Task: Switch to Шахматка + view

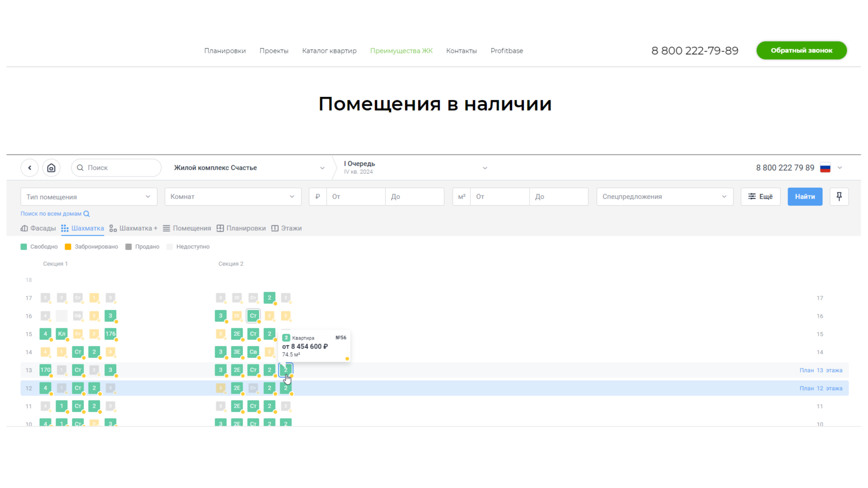Action: (x=133, y=228)
